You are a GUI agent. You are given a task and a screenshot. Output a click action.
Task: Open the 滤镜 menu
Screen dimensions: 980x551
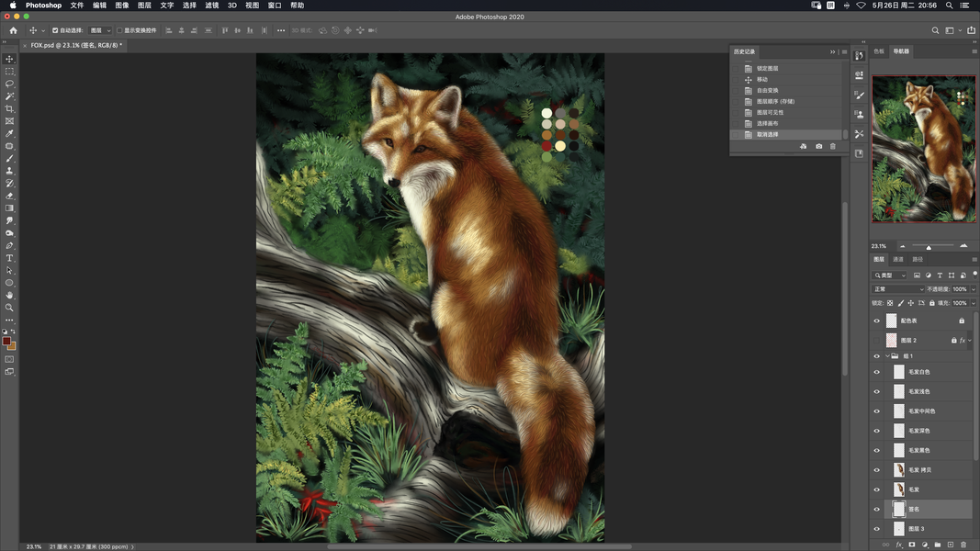click(212, 5)
